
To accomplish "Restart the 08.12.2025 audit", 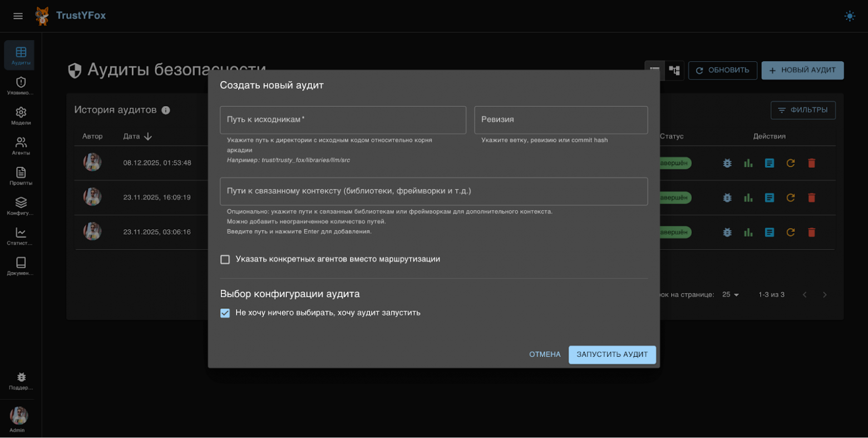I will click(x=791, y=163).
